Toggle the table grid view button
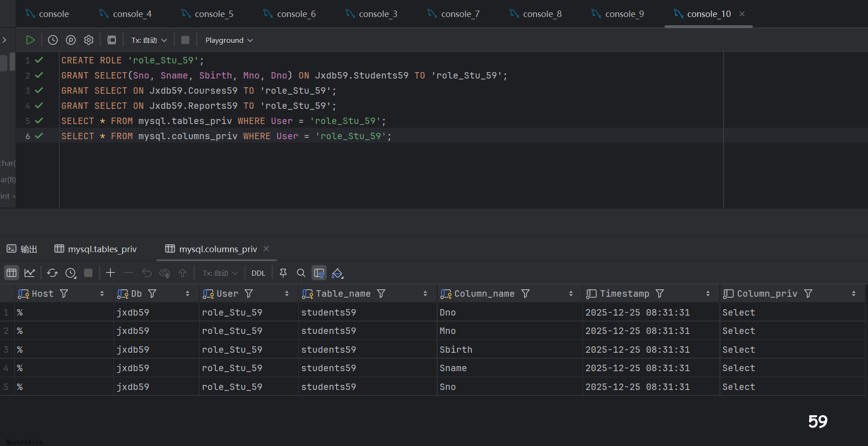Screen dimensions: 868x446 coord(11,273)
